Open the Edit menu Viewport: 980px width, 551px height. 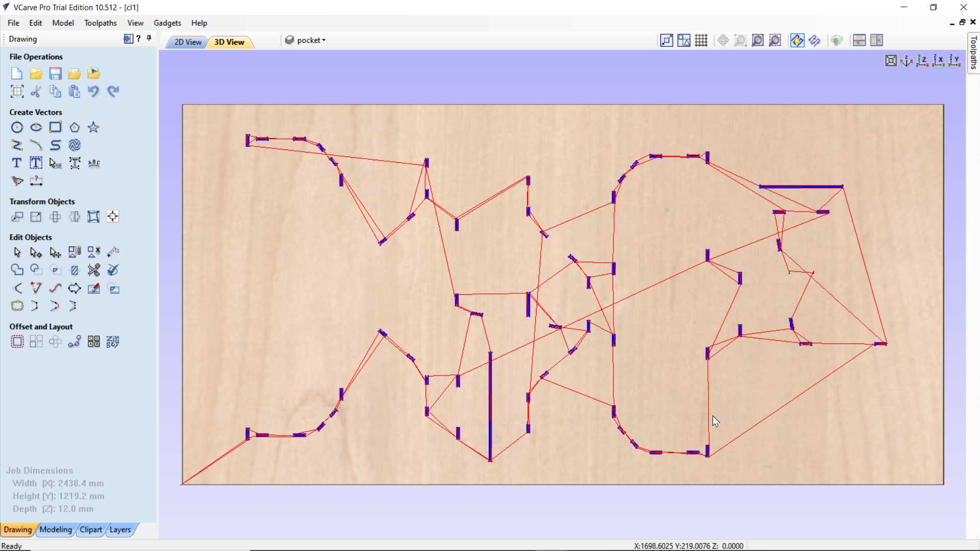point(36,23)
